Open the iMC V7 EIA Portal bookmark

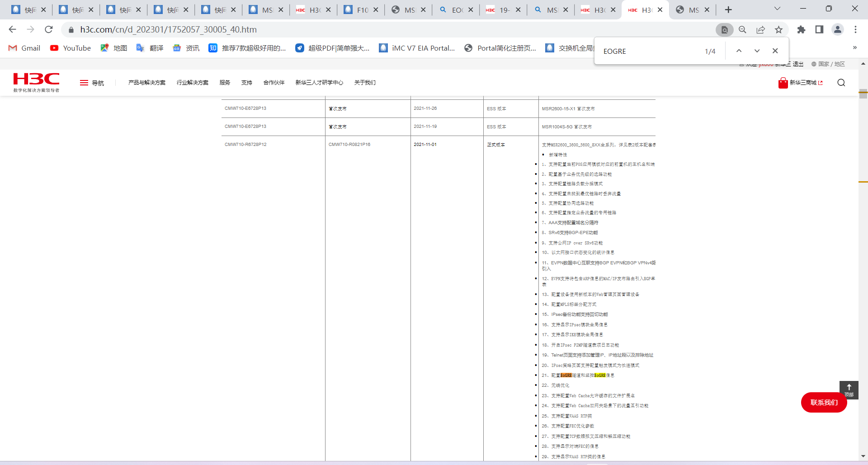pyautogui.click(x=417, y=48)
